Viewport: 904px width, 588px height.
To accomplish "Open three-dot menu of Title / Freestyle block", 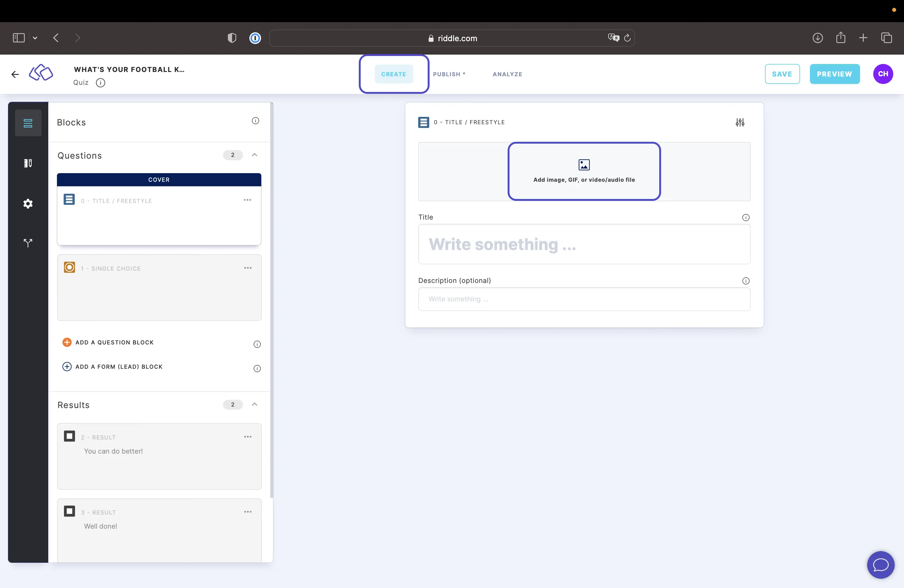I will tap(248, 200).
